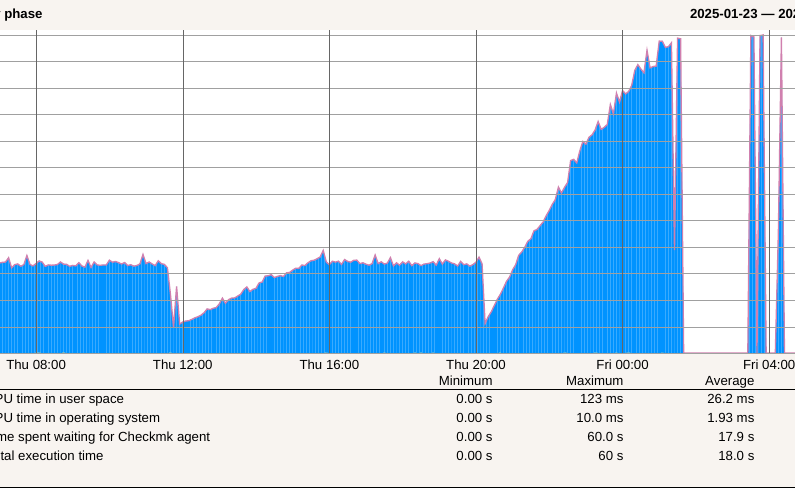Click the Thu 16:00 time axis label
This screenshot has width=795, height=489.
click(x=329, y=365)
